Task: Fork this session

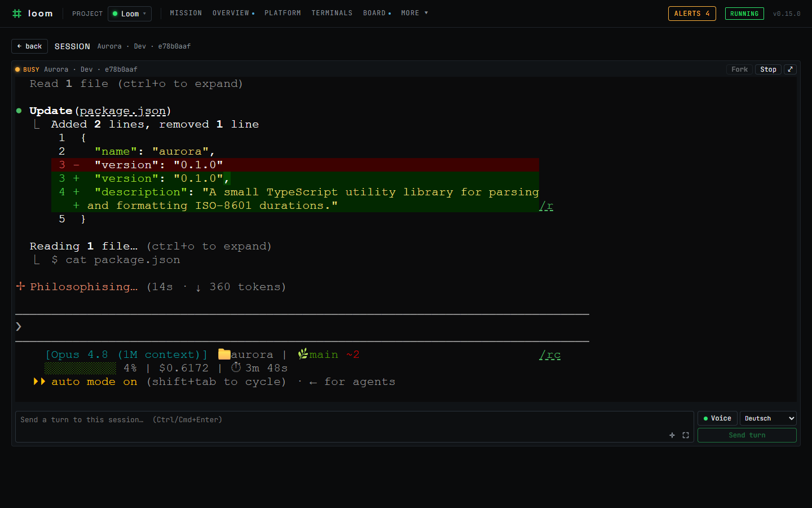Action: coord(739,69)
